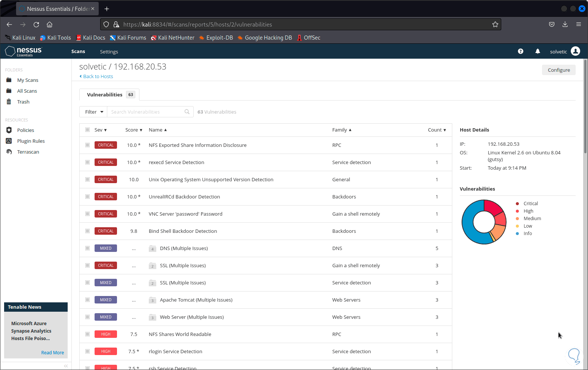
Task: Open the Read More news link
Action: [52, 352]
